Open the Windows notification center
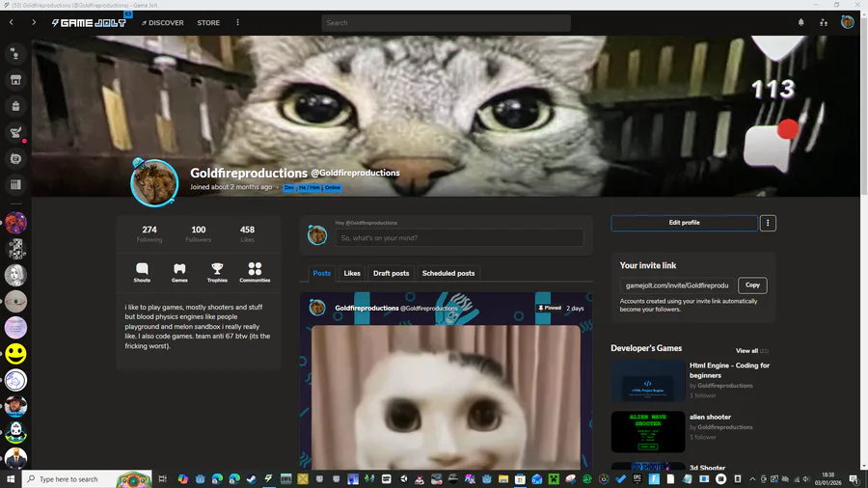This screenshot has width=868, height=488. pos(854,479)
